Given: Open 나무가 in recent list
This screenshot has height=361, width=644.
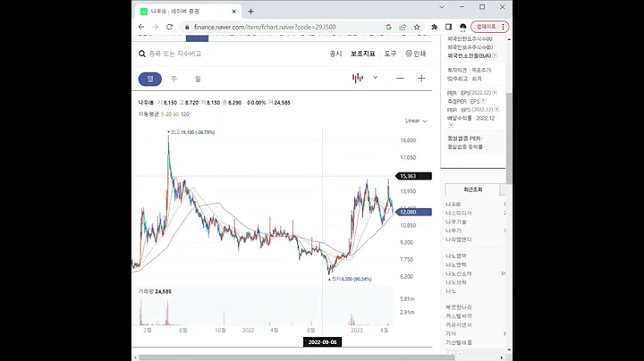Looking at the screenshot, I should click(453, 231).
